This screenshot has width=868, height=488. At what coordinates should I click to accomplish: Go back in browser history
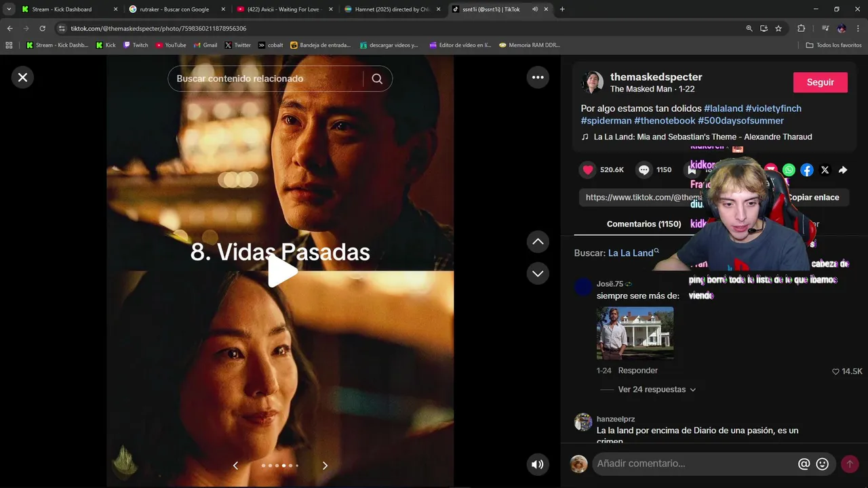pyautogui.click(x=9, y=28)
